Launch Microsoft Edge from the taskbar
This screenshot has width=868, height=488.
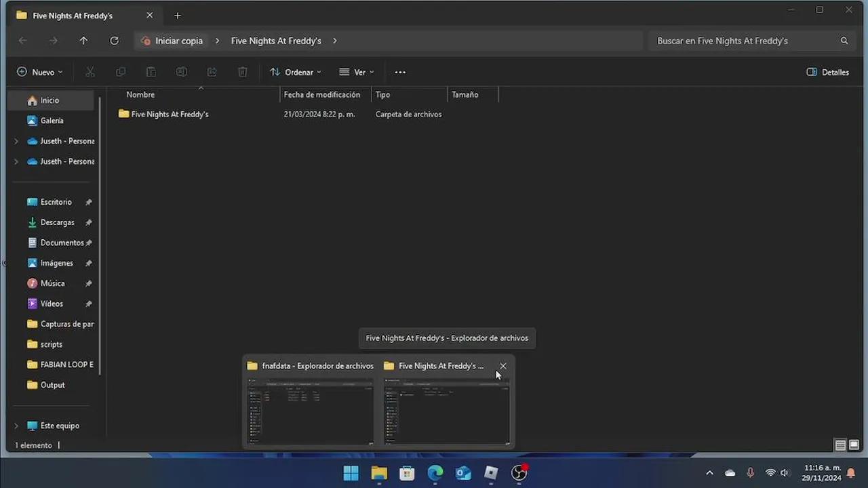tap(435, 473)
